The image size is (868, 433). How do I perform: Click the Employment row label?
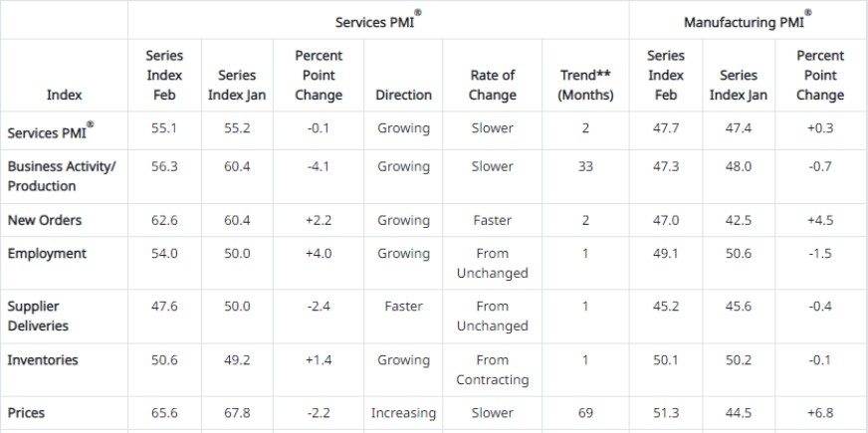click(x=47, y=254)
